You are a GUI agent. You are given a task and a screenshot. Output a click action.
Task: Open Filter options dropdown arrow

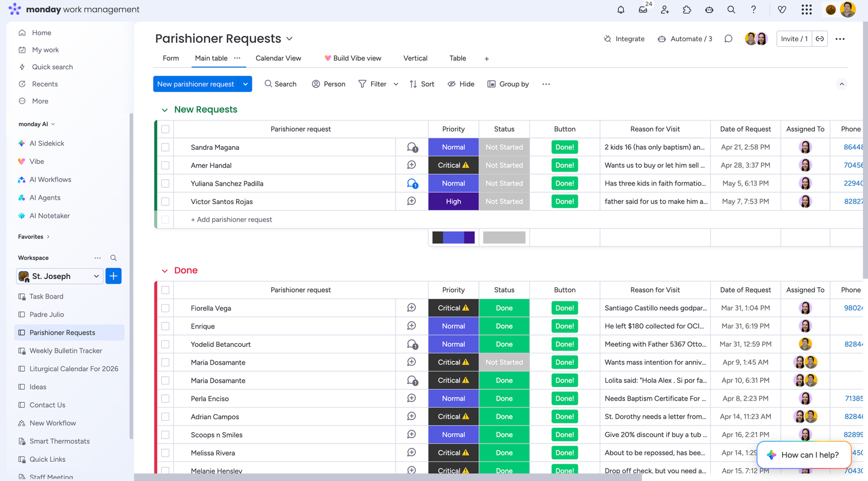(396, 84)
